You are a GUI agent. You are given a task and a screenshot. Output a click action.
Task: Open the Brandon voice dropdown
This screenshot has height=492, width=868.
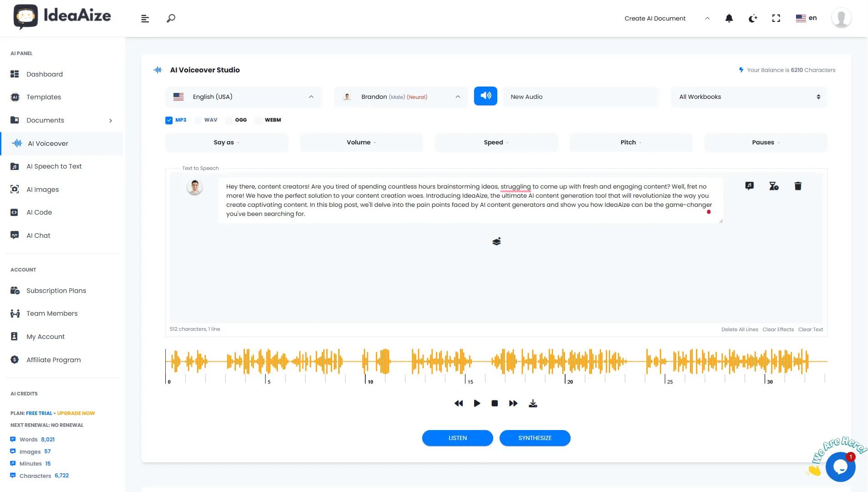[x=401, y=97]
